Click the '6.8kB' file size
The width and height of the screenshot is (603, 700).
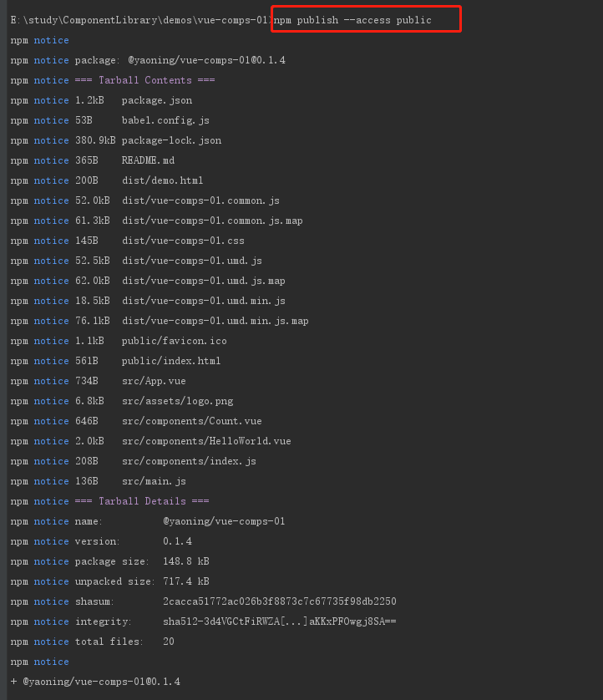tap(89, 401)
